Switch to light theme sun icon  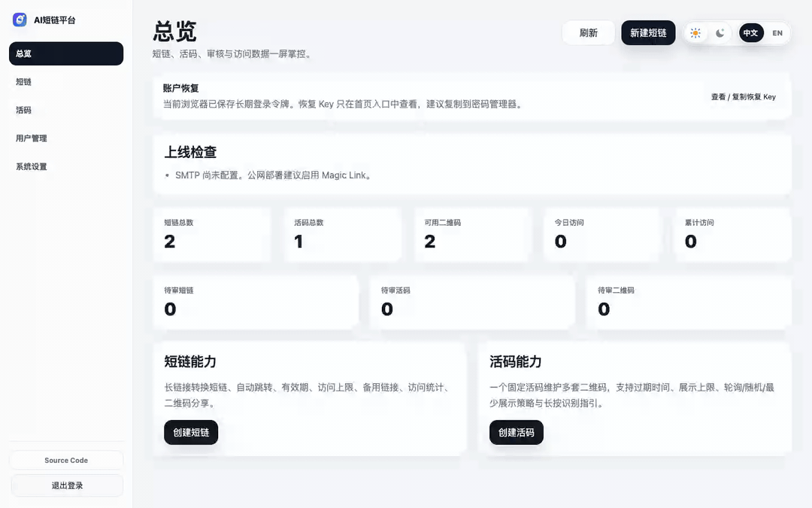(695, 33)
